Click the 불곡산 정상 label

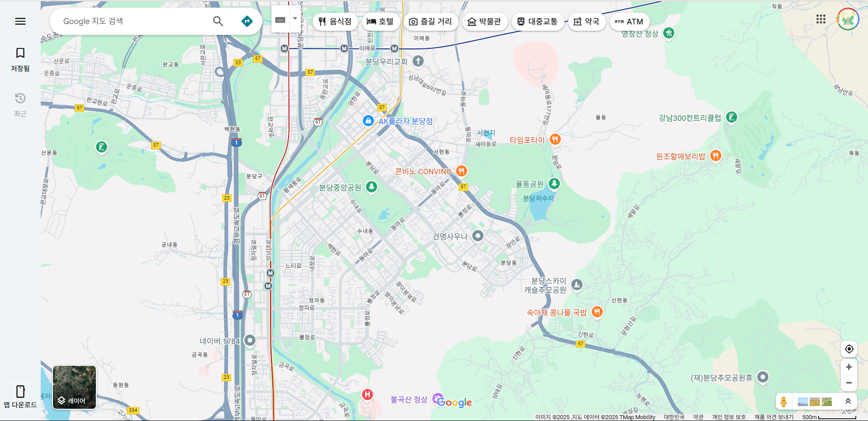(x=409, y=399)
